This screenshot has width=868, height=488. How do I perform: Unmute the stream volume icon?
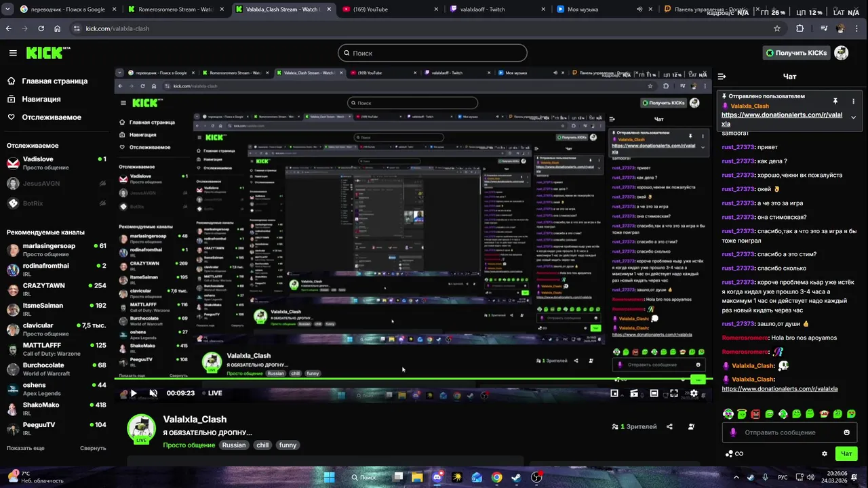click(x=153, y=393)
